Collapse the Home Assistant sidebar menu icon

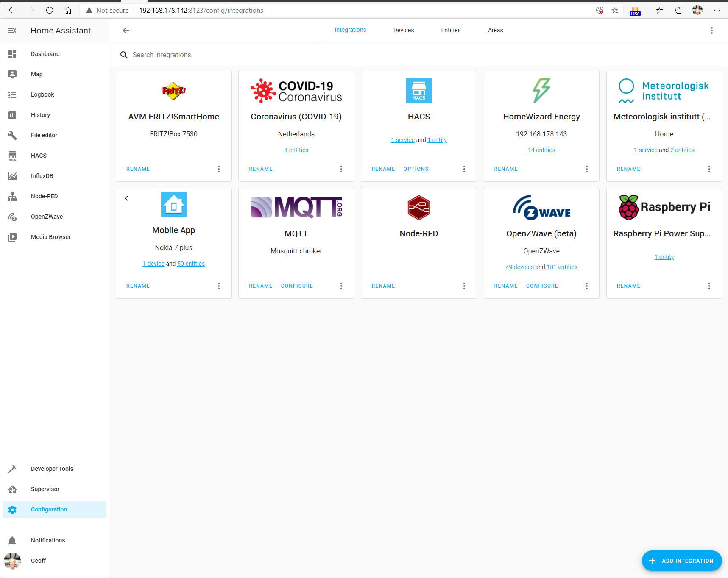tap(12, 31)
